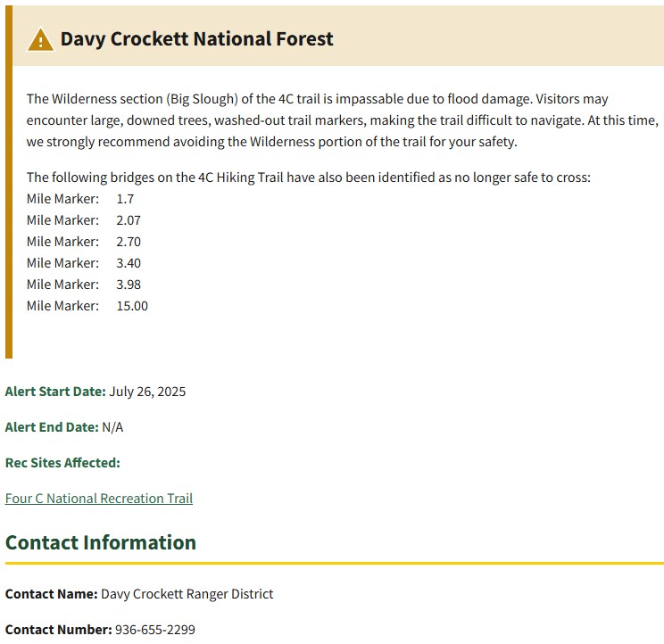Click the mile marker value 2.07

[129, 220]
